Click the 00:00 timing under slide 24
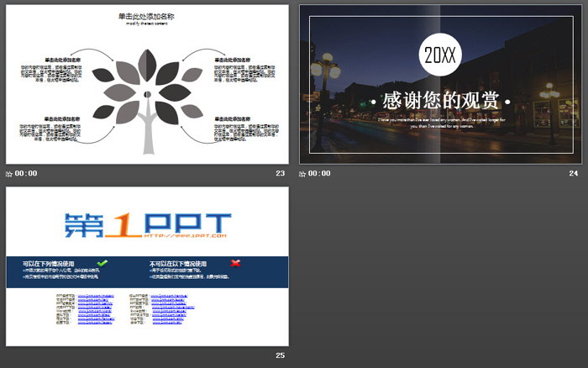 tap(320, 173)
